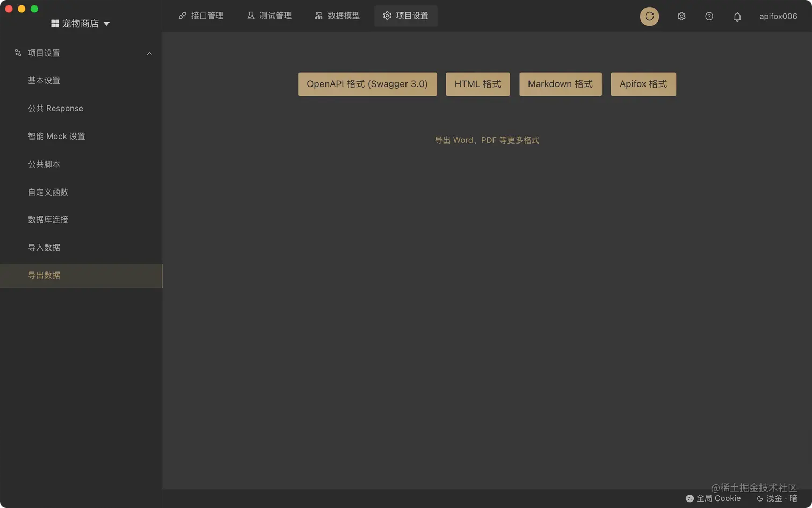The image size is (812, 508).
Task: Open 智能 Mock 设置
Action: click(81, 137)
